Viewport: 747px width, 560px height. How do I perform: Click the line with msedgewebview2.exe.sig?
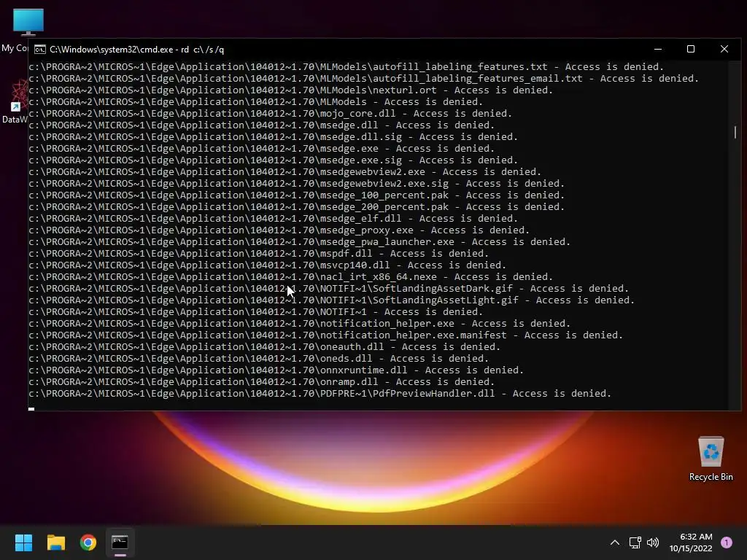click(296, 183)
